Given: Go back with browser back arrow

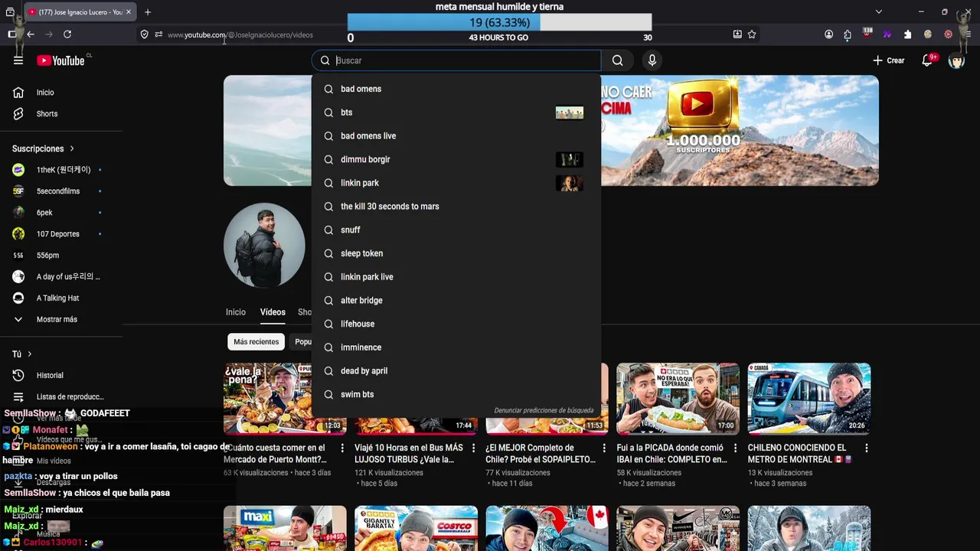Looking at the screenshot, I should pyautogui.click(x=31, y=34).
